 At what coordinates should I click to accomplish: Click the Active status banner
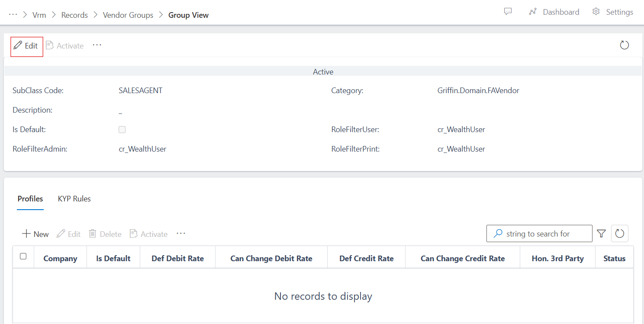click(323, 72)
